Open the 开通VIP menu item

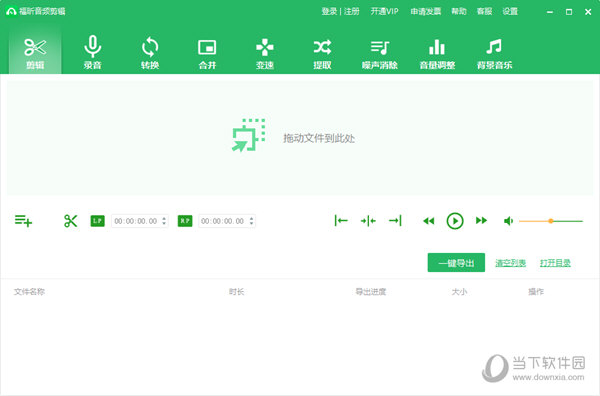pyautogui.click(x=384, y=11)
